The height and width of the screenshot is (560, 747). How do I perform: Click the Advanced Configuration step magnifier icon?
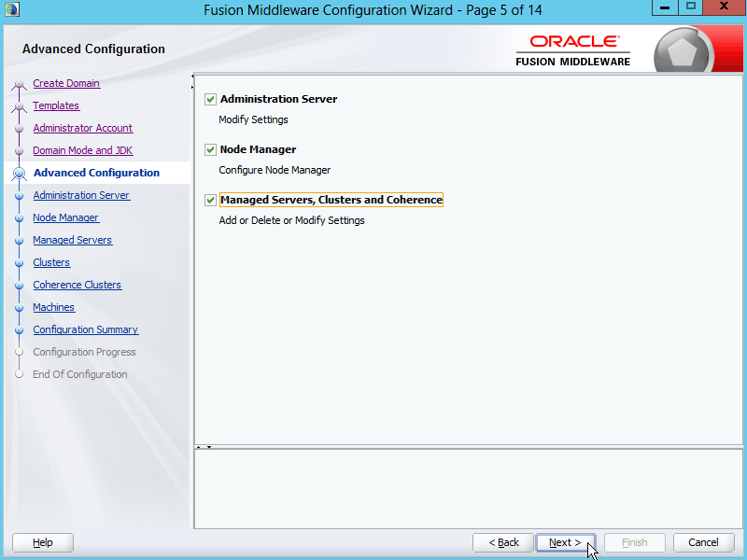point(19,174)
